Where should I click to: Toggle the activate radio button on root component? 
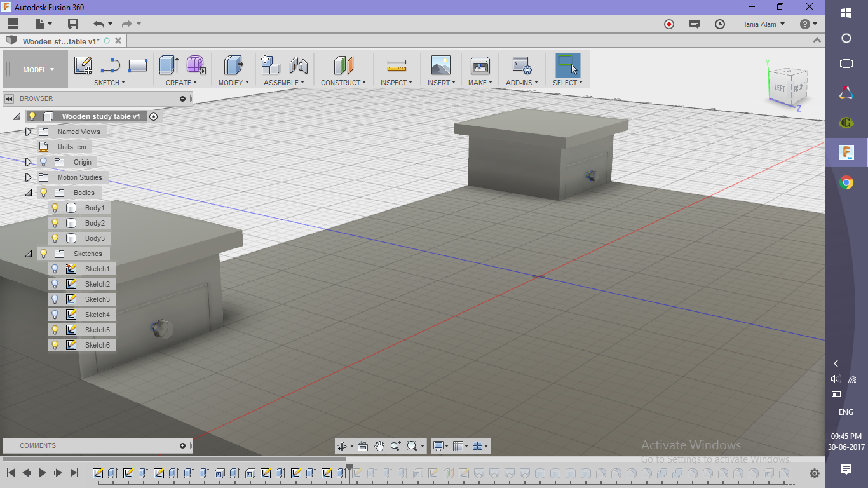(153, 117)
